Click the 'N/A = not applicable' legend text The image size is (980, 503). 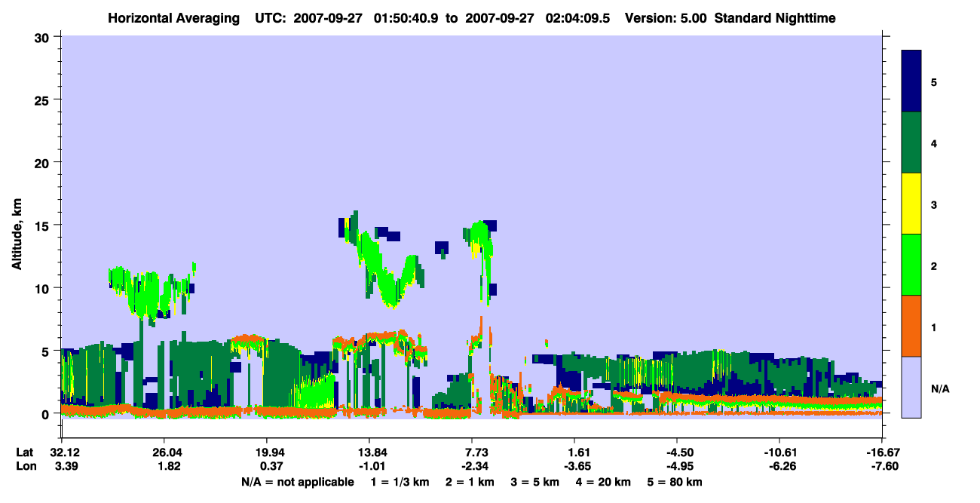pyautogui.click(x=297, y=482)
